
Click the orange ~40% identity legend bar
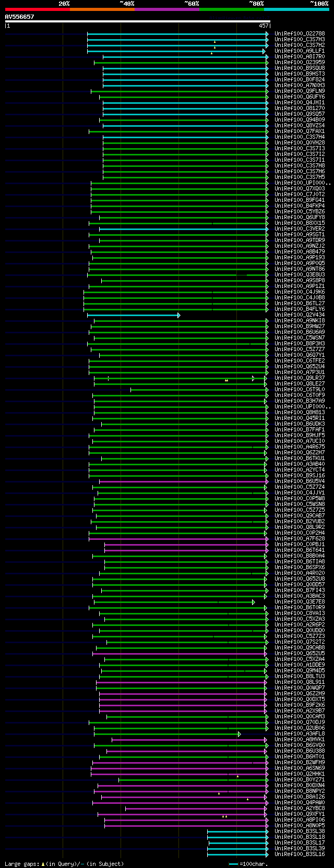102,9
